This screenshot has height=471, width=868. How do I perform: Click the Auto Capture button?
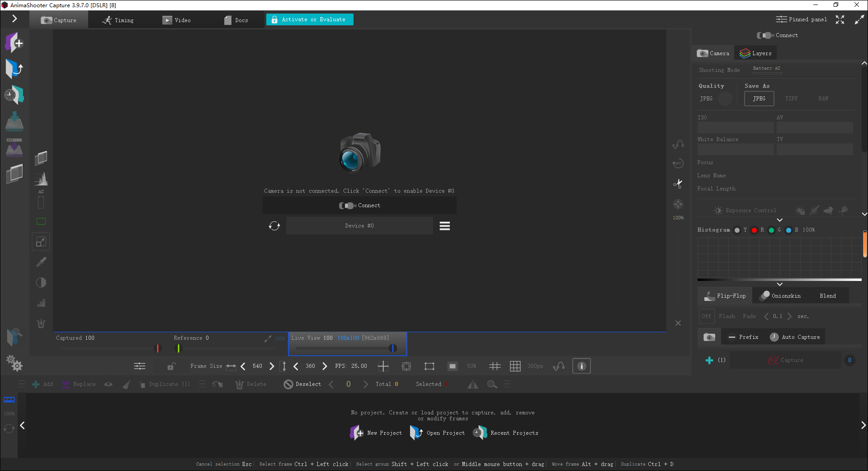pyautogui.click(x=795, y=337)
